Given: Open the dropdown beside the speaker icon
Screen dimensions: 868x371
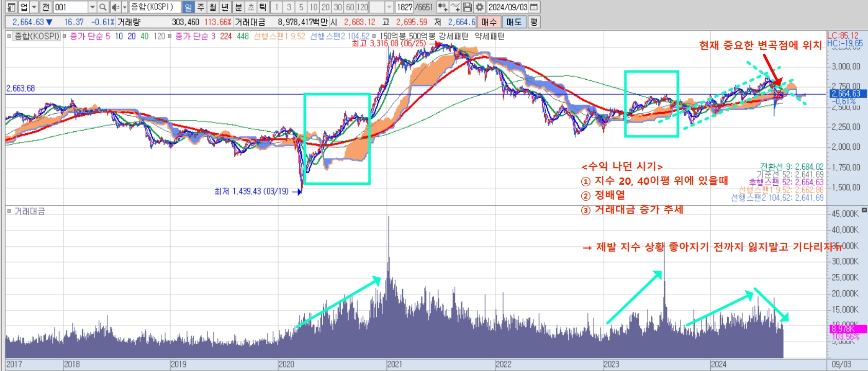Looking at the screenshot, I should (124, 7).
